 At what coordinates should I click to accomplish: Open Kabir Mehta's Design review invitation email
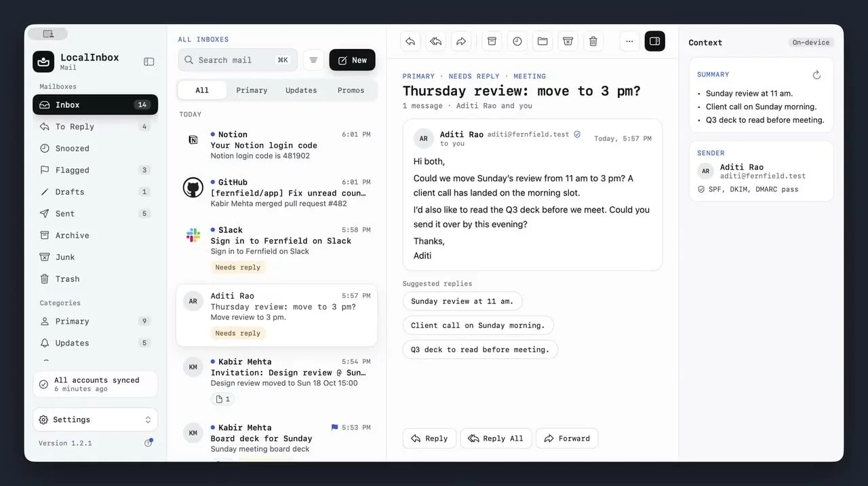pos(277,381)
